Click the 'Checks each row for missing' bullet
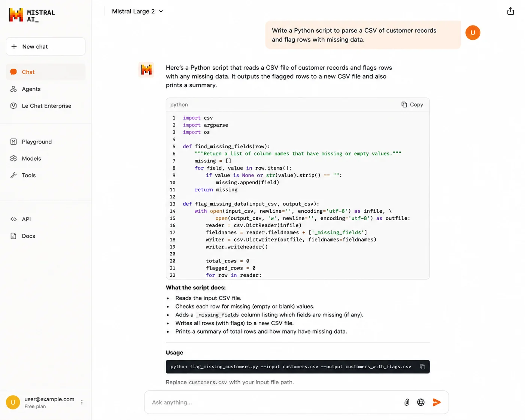The width and height of the screenshot is (525, 420). coord(245,306)
